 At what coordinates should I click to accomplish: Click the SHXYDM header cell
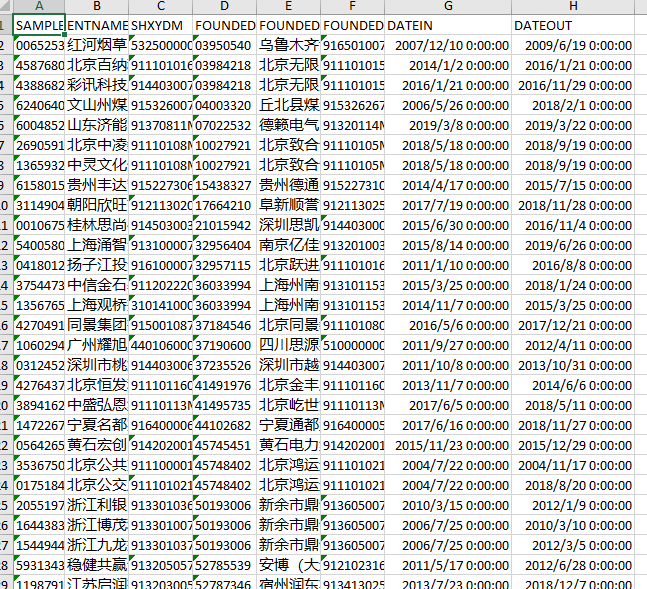click(x=161, y=25)
